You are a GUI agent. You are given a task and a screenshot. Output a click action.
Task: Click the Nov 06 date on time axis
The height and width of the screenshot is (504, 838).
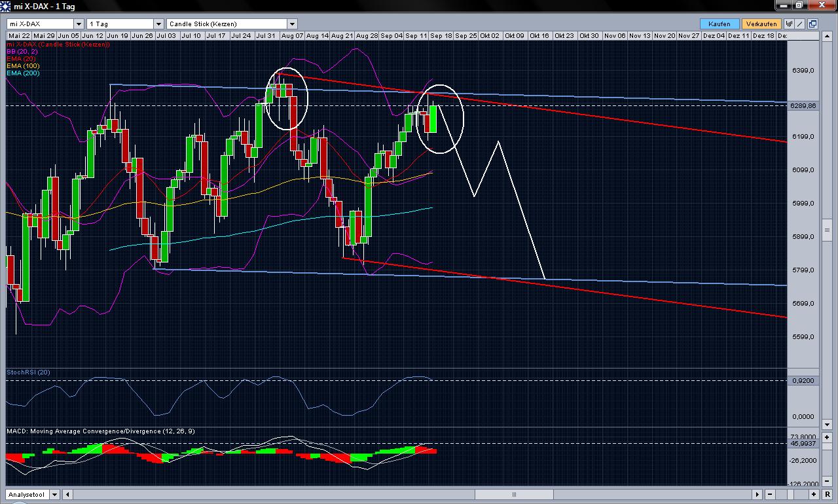click(x=615, y=35)
